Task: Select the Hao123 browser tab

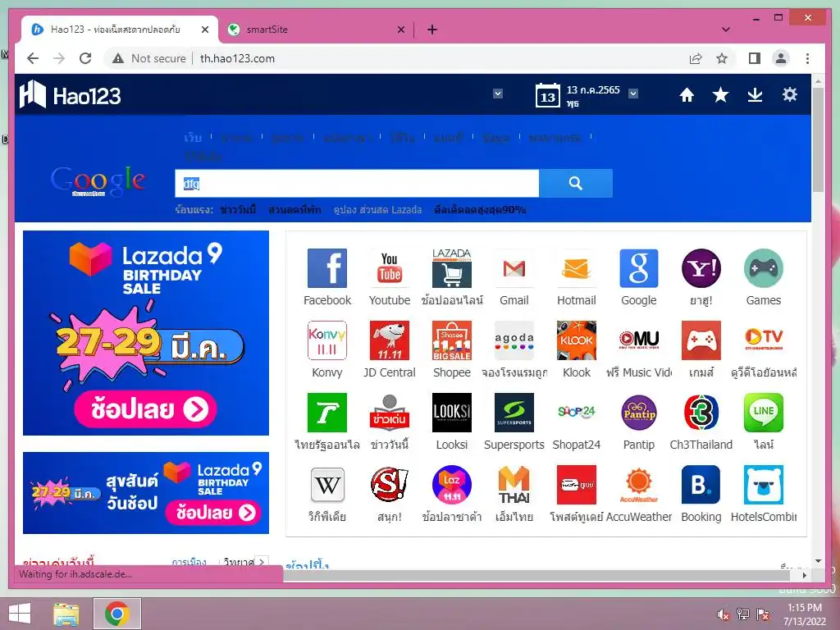Action: (119, 30)
